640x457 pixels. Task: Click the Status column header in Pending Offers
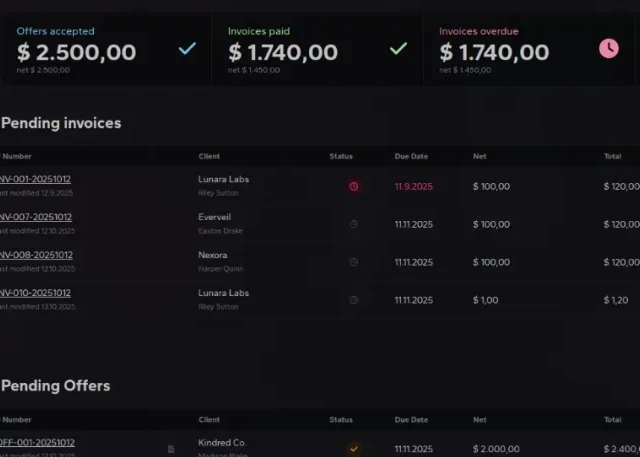point(341,420)
